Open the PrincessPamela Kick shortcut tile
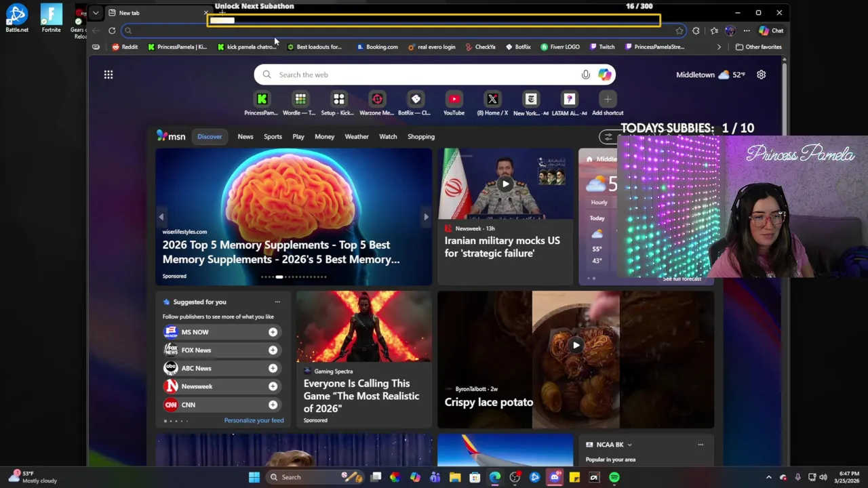Image resolution: width=868 pixels, height=488 pixels. tap(262, 104)
